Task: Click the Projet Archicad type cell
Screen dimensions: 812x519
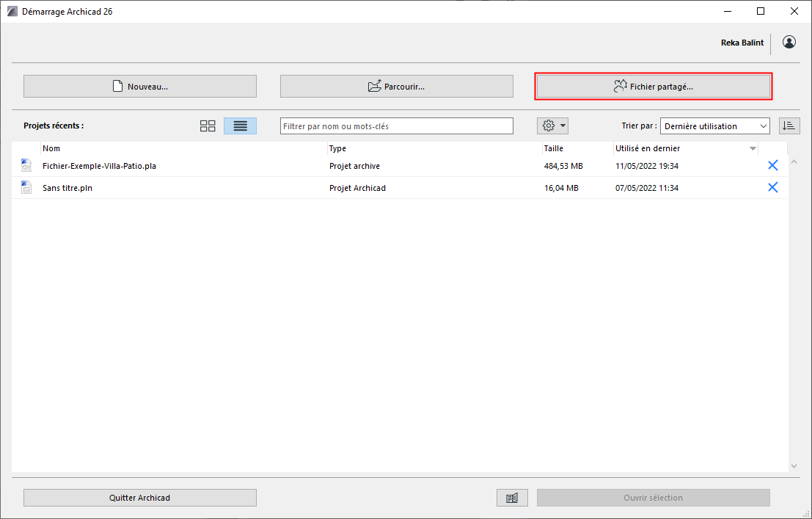Action: 357,188
